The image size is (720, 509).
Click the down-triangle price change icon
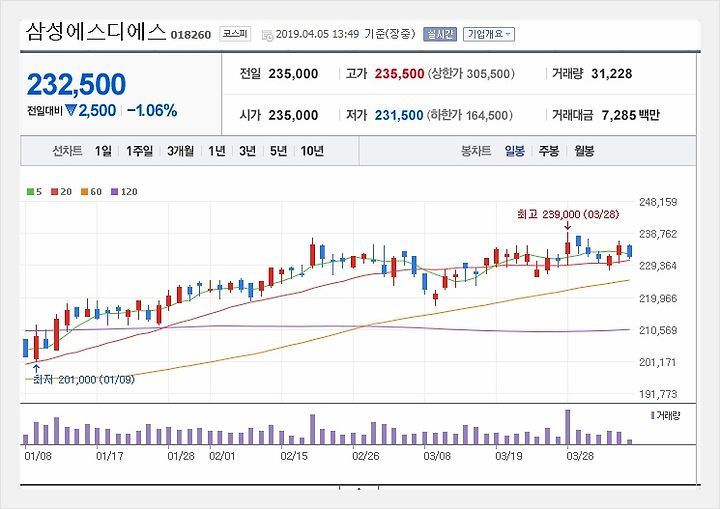(x=71, y=110)
